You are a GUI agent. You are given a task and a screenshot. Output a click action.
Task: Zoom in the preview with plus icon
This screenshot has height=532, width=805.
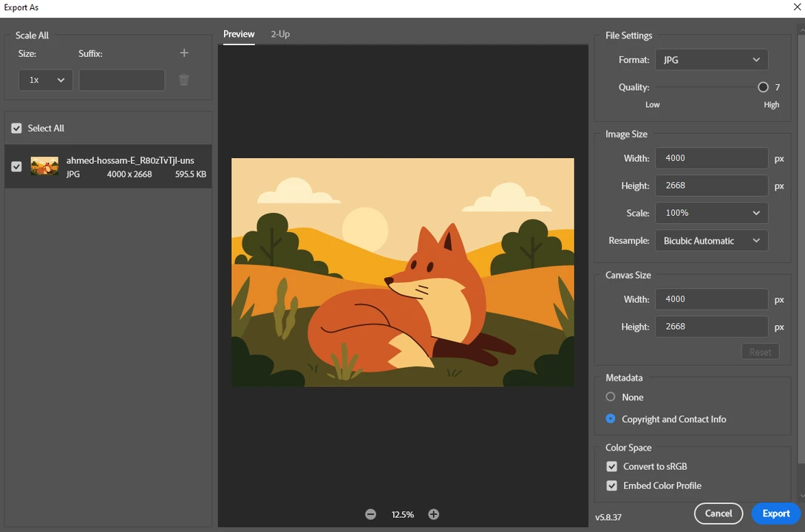point(434,514)
